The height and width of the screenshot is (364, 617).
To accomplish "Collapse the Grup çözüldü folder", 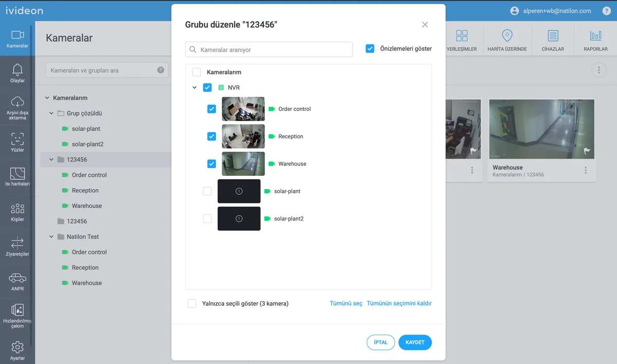I will [51, 113].
